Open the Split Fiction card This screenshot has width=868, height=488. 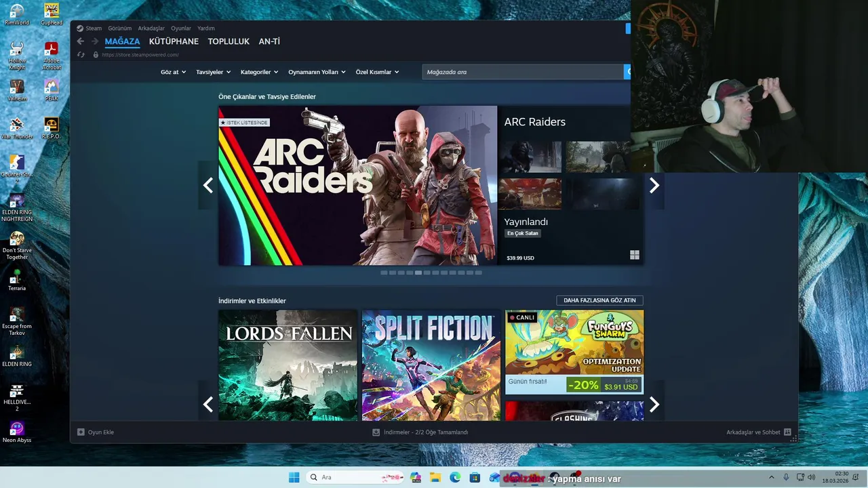click(431, 365)
